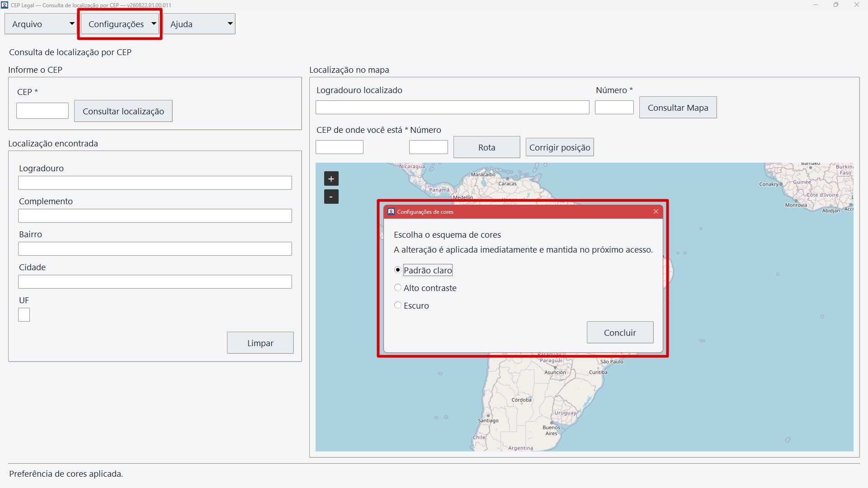Focus the Complemento field
The width and height of the screenshot is (868, 488).
tap(155, 216)
